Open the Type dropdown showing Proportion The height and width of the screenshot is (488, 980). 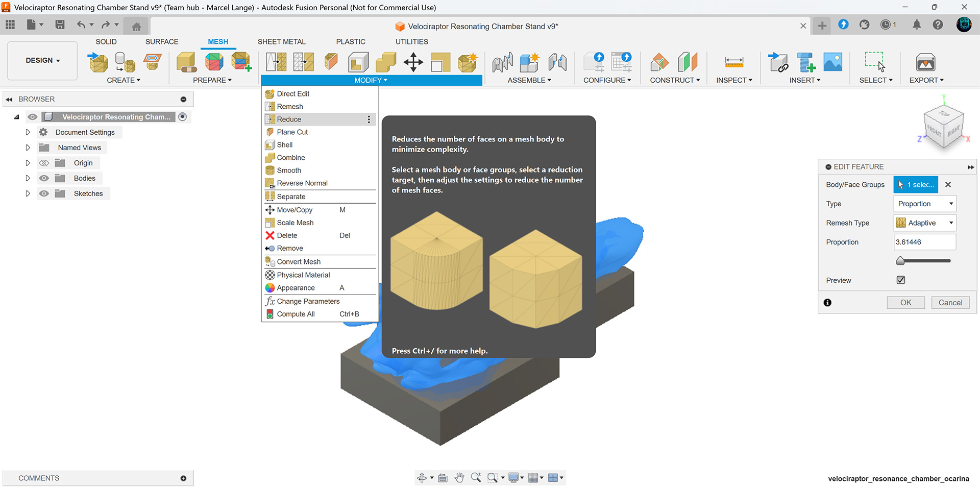coord(925,204)
